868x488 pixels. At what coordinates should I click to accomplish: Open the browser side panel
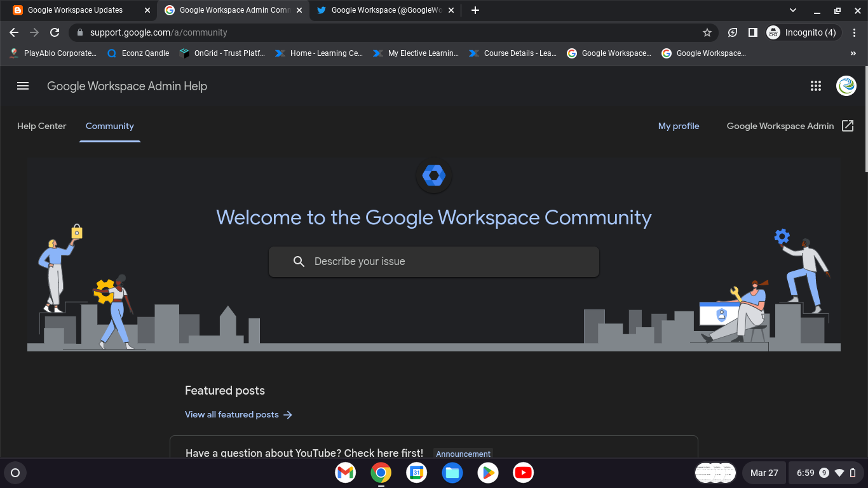(x=752, y=32)
